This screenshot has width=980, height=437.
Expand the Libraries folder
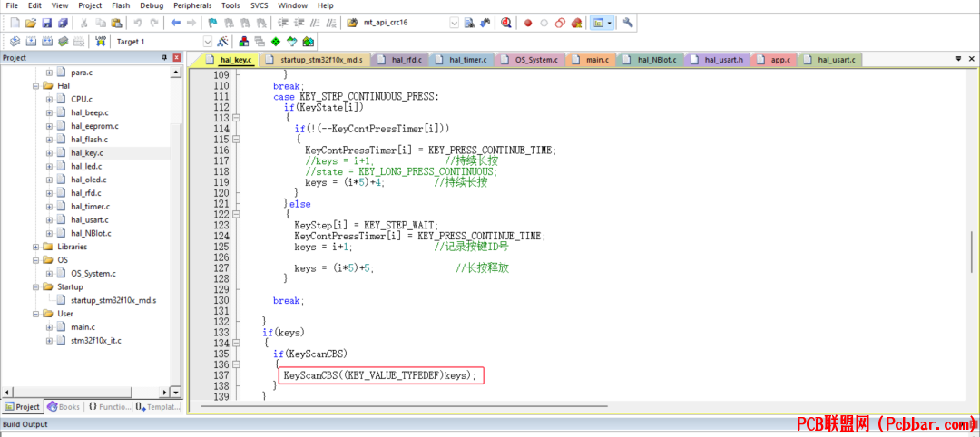35,247
